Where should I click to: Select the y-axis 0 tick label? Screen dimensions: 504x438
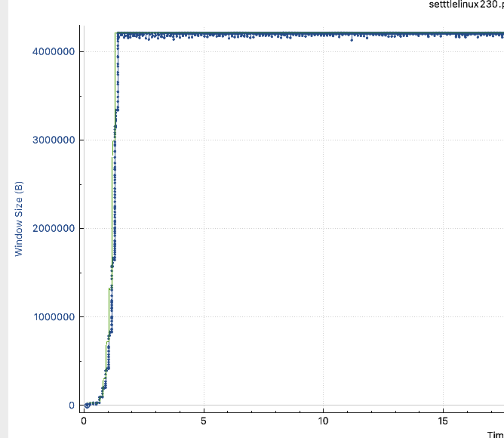pyautogui.click(x=72, y=406)
